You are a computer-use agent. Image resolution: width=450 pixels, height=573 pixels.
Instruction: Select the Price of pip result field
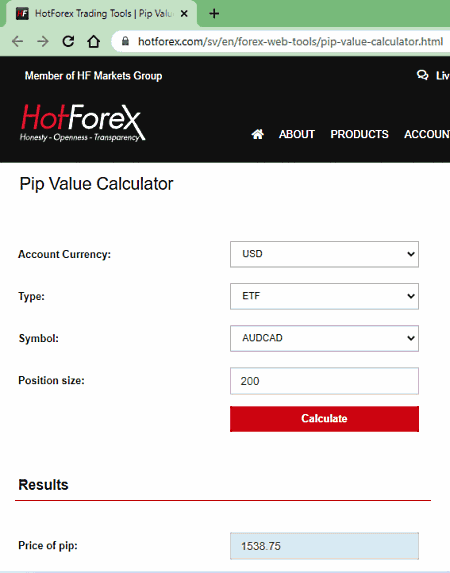tap(324, 546)
